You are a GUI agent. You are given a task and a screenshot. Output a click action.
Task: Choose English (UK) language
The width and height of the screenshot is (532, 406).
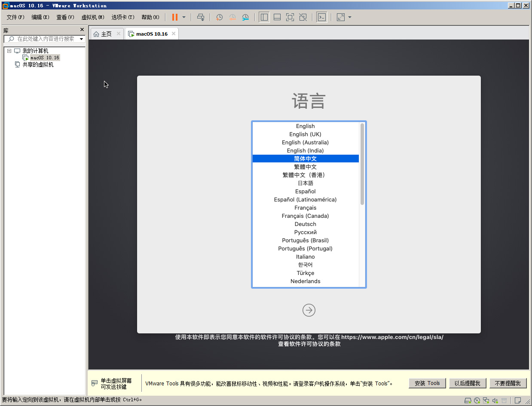pyautogui.click(x=306, y=134)
